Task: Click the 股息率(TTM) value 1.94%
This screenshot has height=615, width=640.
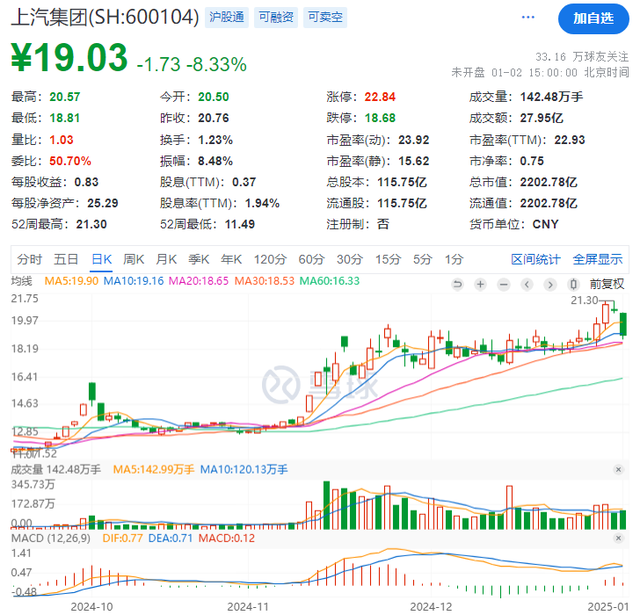Action: [262, 203]
